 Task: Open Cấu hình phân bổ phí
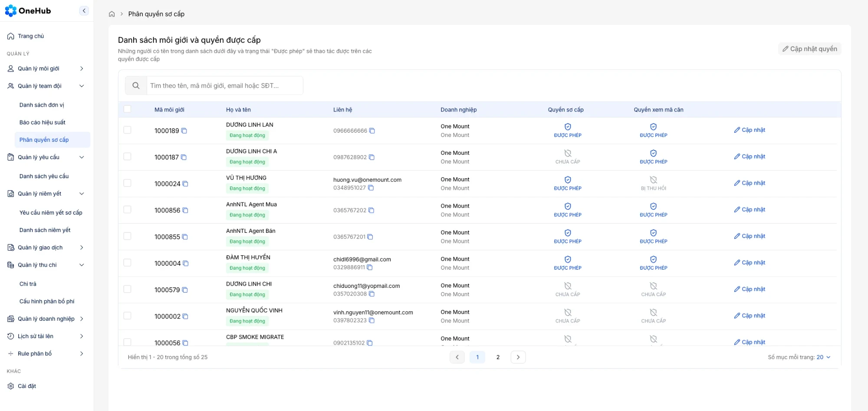pyautogui.click(x=47, y=301)
